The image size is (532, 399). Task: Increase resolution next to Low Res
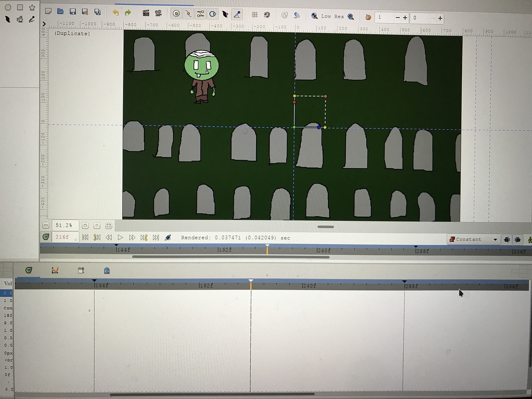pyautogui.click(x=351, y=17)
